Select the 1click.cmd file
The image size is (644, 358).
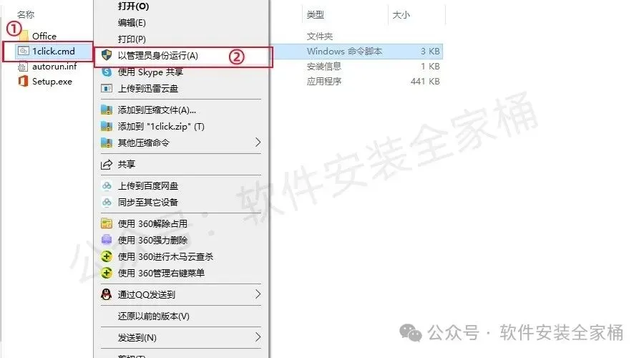[49, 52]
